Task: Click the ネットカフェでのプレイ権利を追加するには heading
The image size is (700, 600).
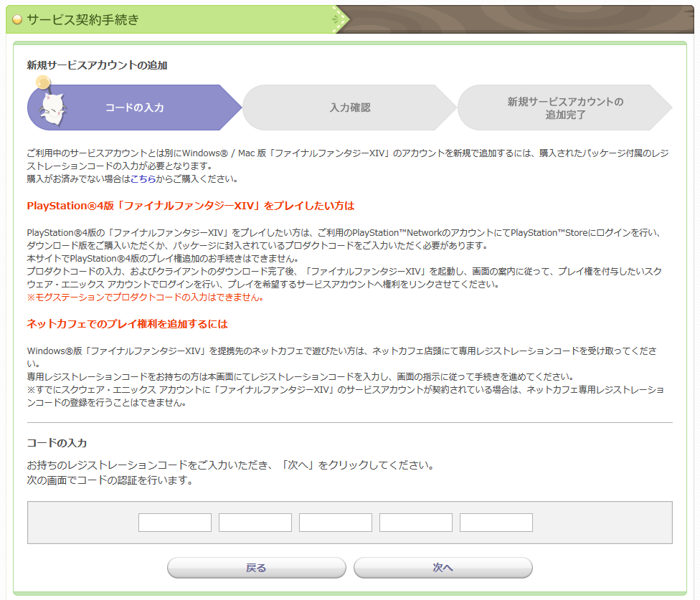Action: point(127,324)
